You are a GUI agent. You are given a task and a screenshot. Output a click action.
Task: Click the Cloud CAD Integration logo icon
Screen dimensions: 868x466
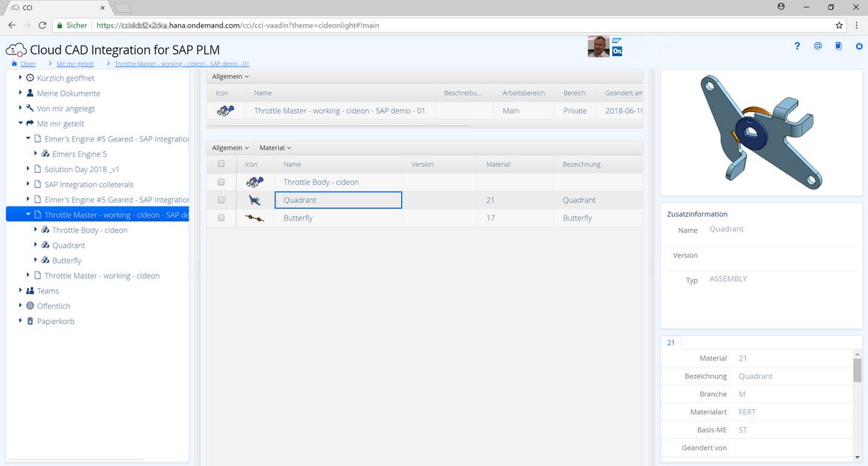pyautogui.click(x=16, y=50)
